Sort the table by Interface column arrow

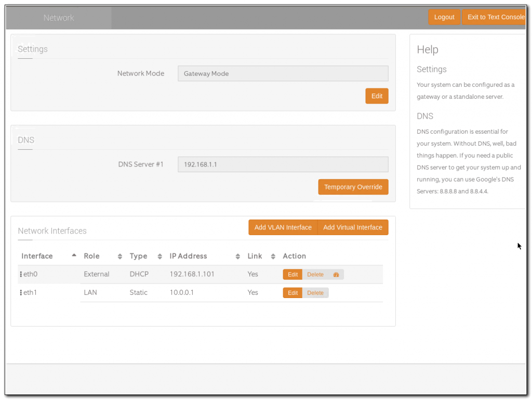click(x=74, y=255)
